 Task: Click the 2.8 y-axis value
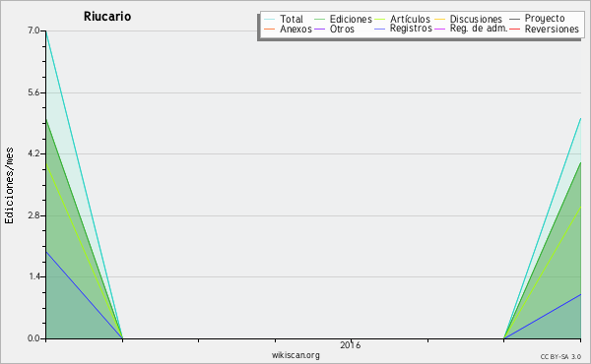(33, 215)
